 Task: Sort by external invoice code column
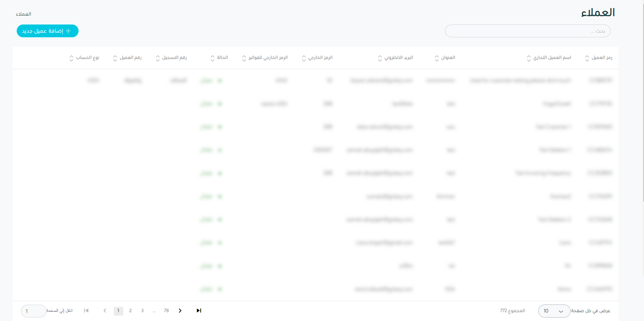click(x=244, y=58)
